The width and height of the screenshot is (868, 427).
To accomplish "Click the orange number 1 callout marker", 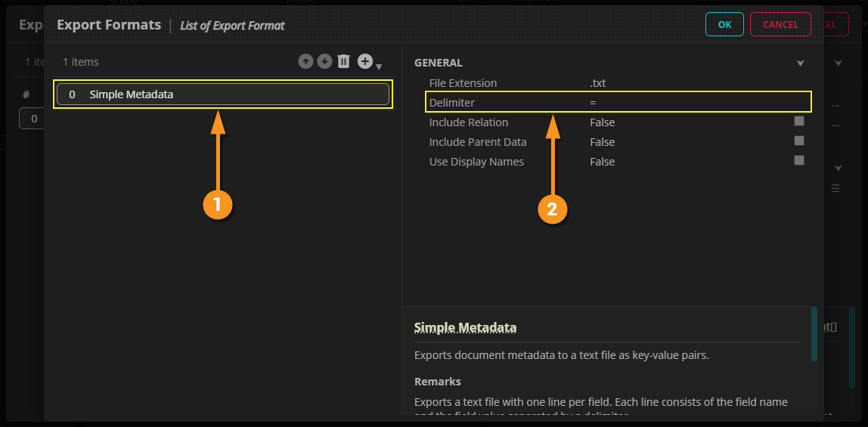I will tap(217, 204).
